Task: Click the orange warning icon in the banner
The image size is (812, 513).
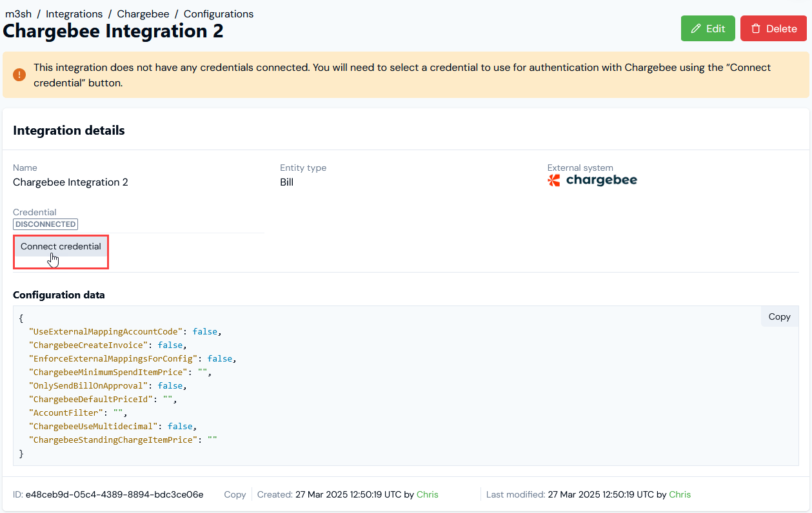Action: click(19, 75)
